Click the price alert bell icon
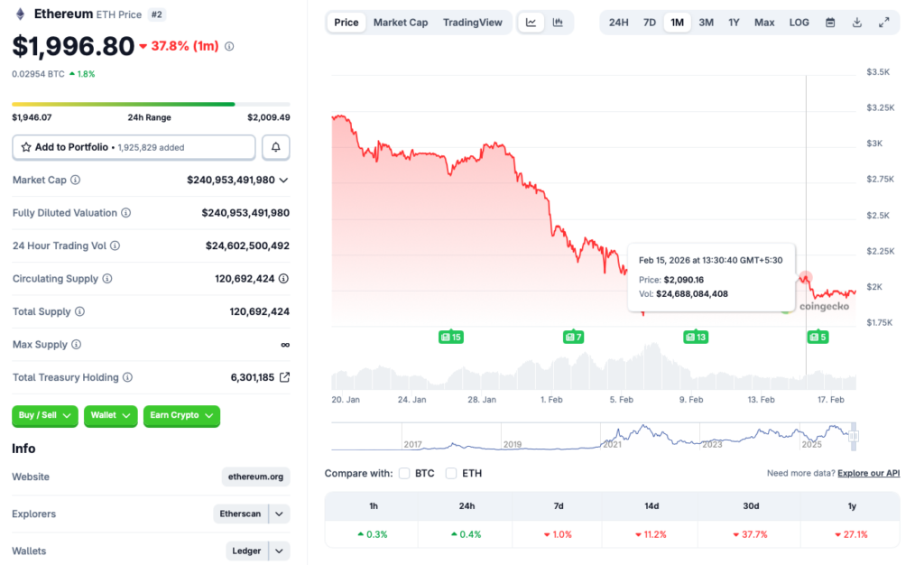924x565 pixels. (276, 147)
